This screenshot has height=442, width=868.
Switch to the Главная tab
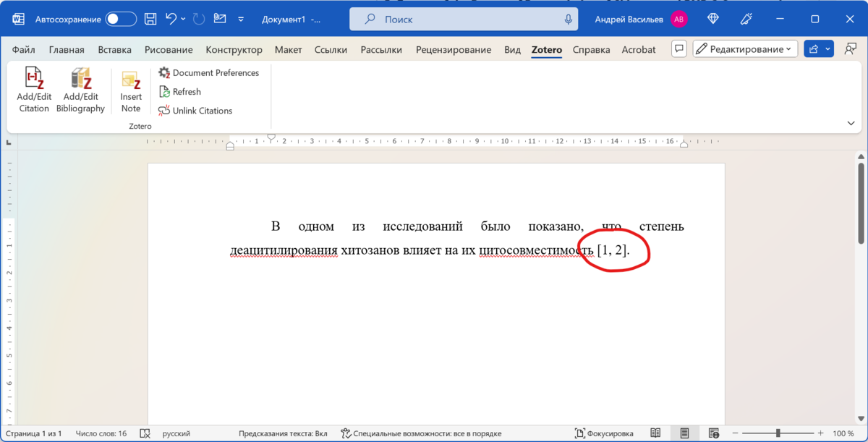coord(67,50)
